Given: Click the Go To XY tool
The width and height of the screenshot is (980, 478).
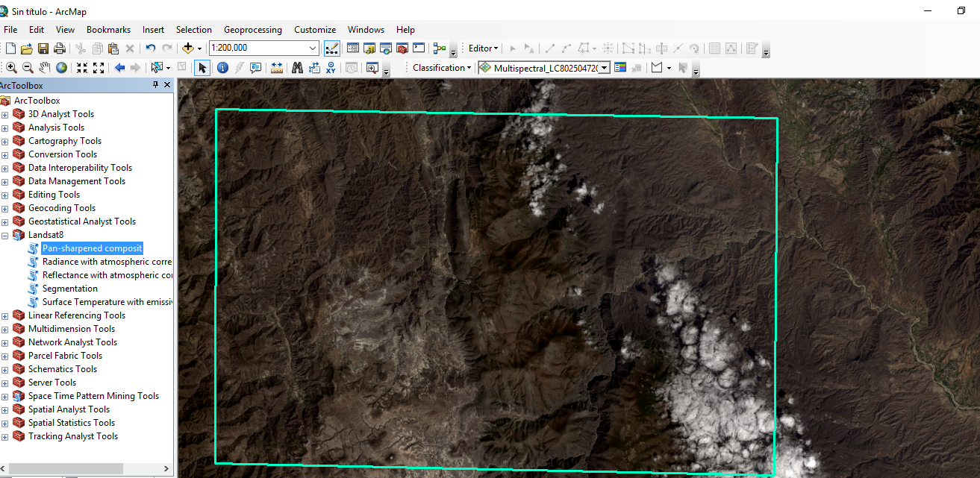Looking at the screenshot, I should click(x=331, y=68).
